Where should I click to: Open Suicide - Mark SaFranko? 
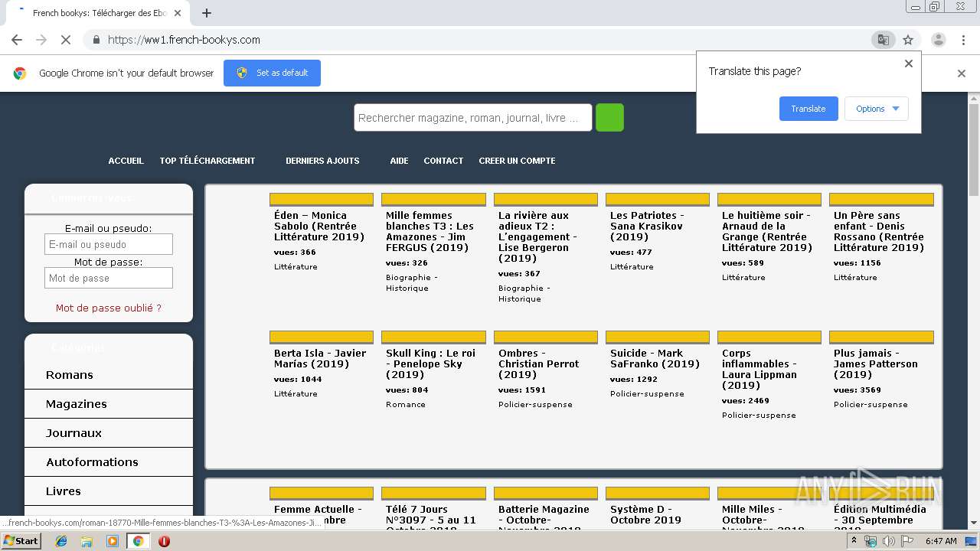pyautogui.click(x=655, y=358)
